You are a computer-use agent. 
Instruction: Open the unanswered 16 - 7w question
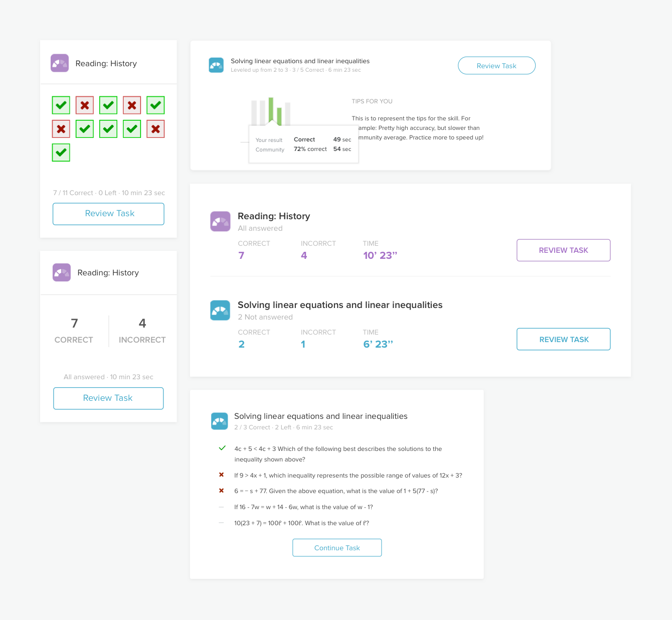303,507
